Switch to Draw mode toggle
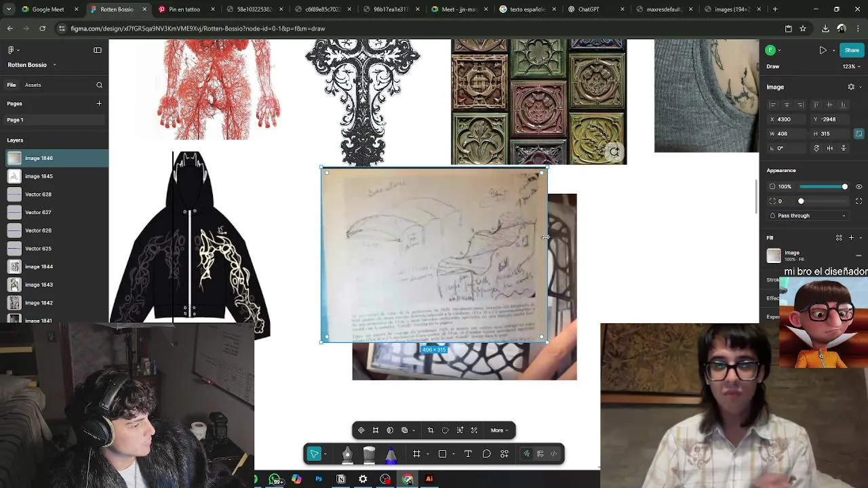 (526, 454)
